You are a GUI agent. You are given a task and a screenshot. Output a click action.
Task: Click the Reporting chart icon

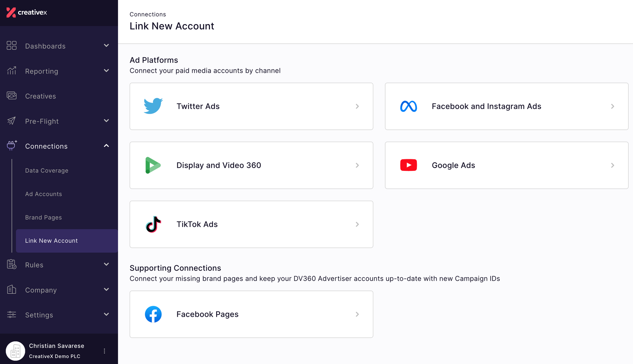point(12,71)
